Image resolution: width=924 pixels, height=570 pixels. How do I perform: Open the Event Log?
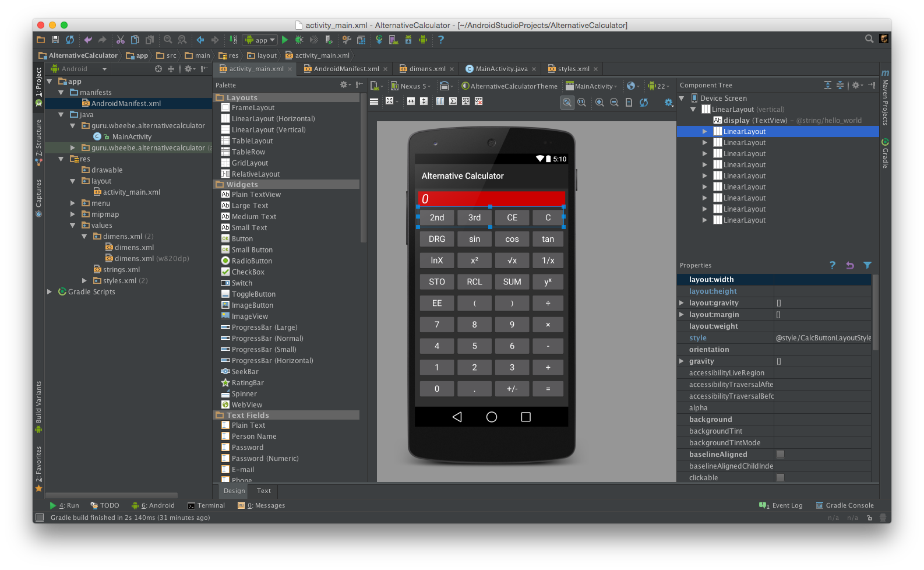click(781, 505)
